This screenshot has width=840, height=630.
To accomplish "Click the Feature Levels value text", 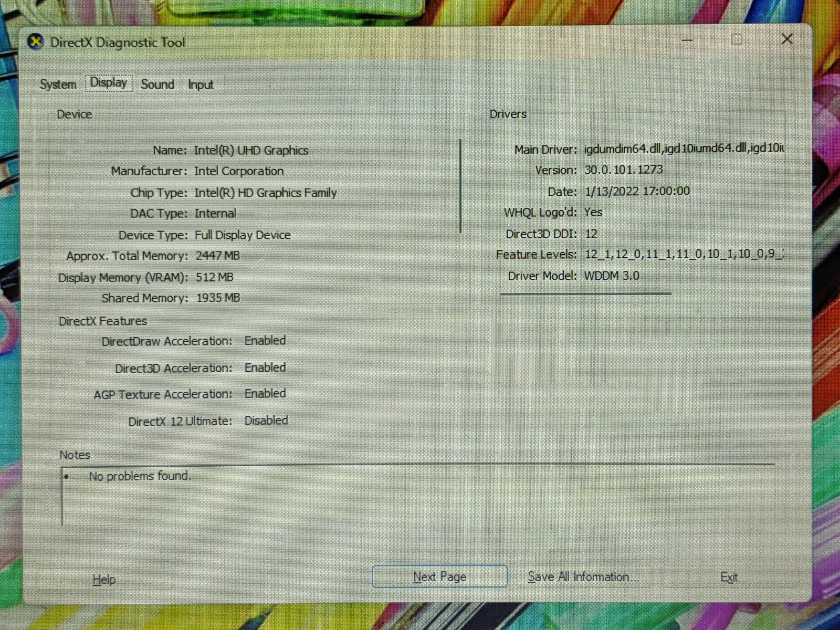I will tap(684, 255).
